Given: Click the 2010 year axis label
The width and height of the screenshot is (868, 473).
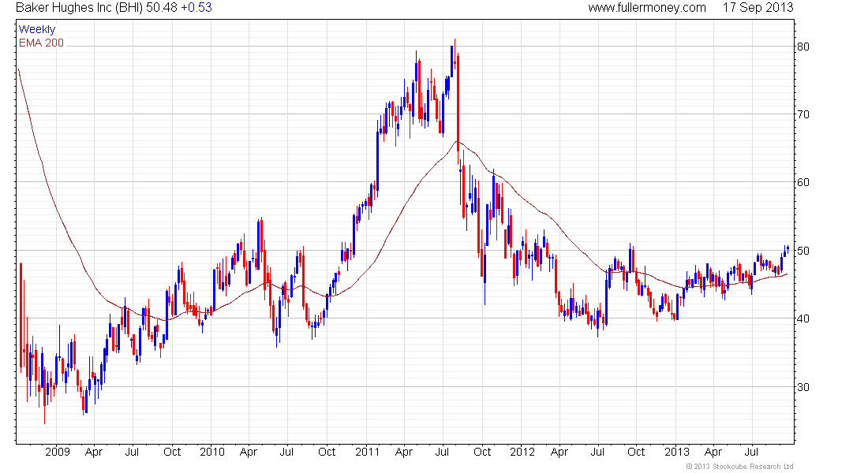Looking at the screenshot, I should (212, 452).
